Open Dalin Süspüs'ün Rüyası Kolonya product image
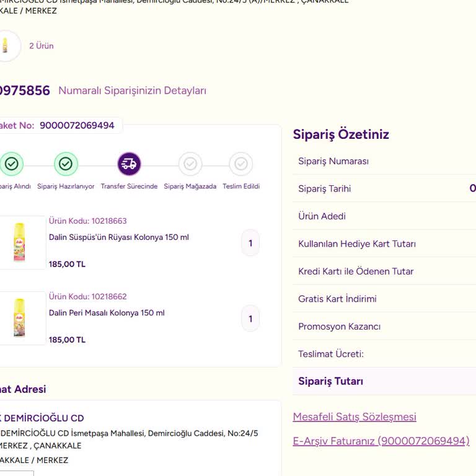Screen dimensions: 476x476 [20, 242]
